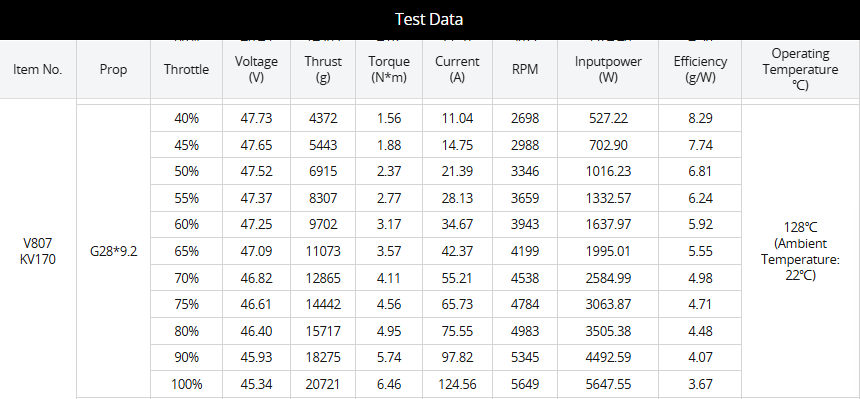The image size is (860, 399).
Task: Click the Current (A) column header
Action: point(457,70)
